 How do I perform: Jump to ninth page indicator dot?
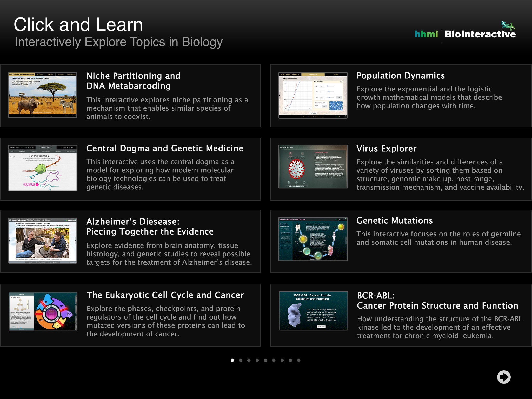(299, 360)
